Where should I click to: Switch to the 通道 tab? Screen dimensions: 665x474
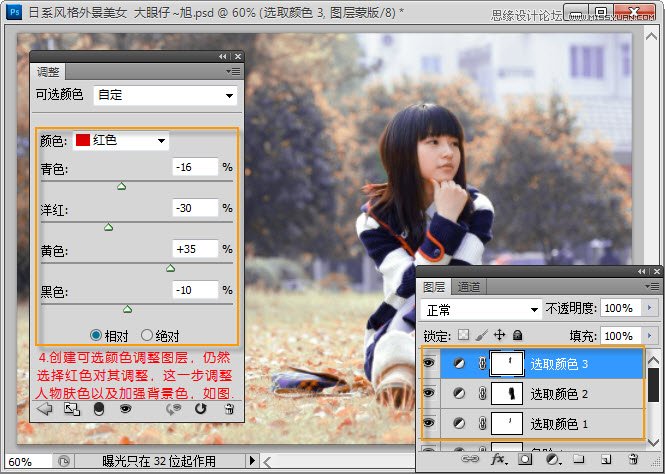469,287
